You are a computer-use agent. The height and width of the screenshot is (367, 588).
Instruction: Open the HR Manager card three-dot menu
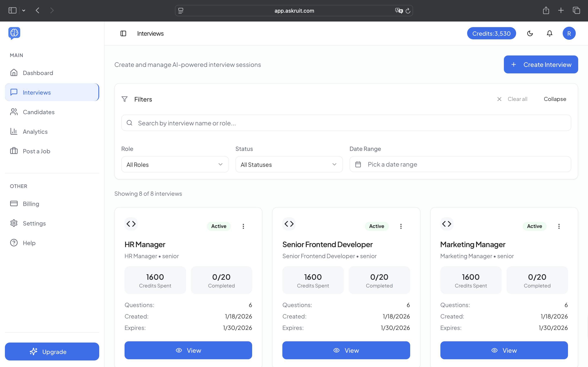click(x=243, y=226)
